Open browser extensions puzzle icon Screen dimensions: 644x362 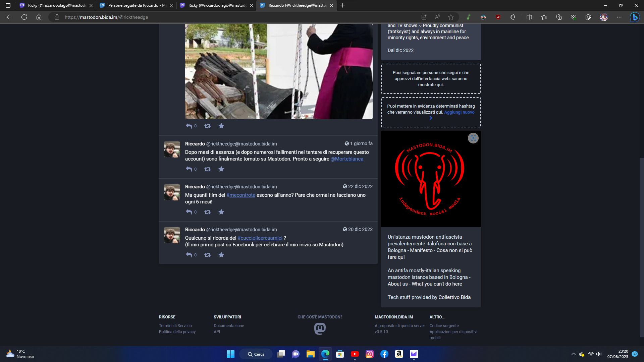click(513, 17)
